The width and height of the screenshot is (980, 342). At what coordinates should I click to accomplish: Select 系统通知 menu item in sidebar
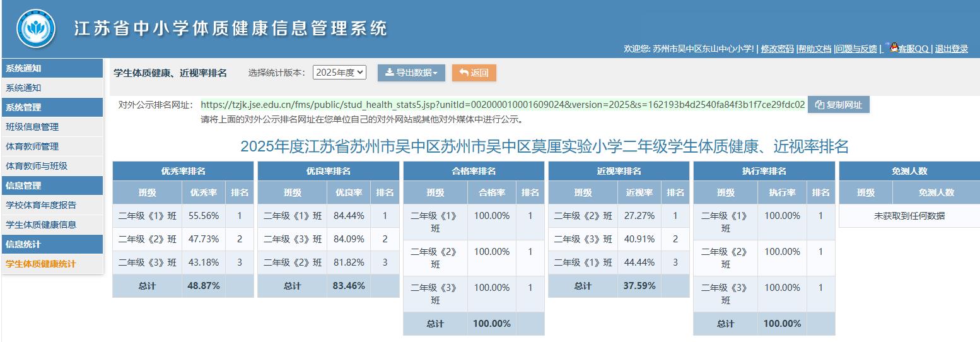(x=52, y=88)
